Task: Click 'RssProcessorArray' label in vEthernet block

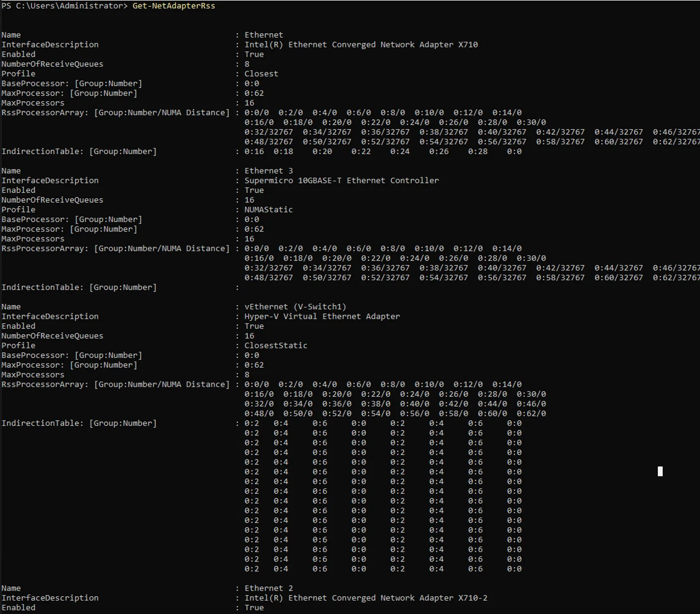Action: (45, 384)
